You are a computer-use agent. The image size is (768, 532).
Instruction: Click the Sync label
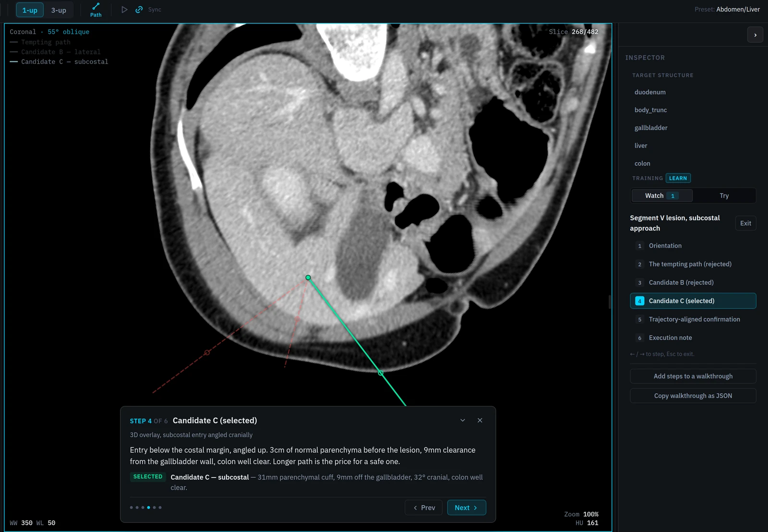tap(155, 10)
